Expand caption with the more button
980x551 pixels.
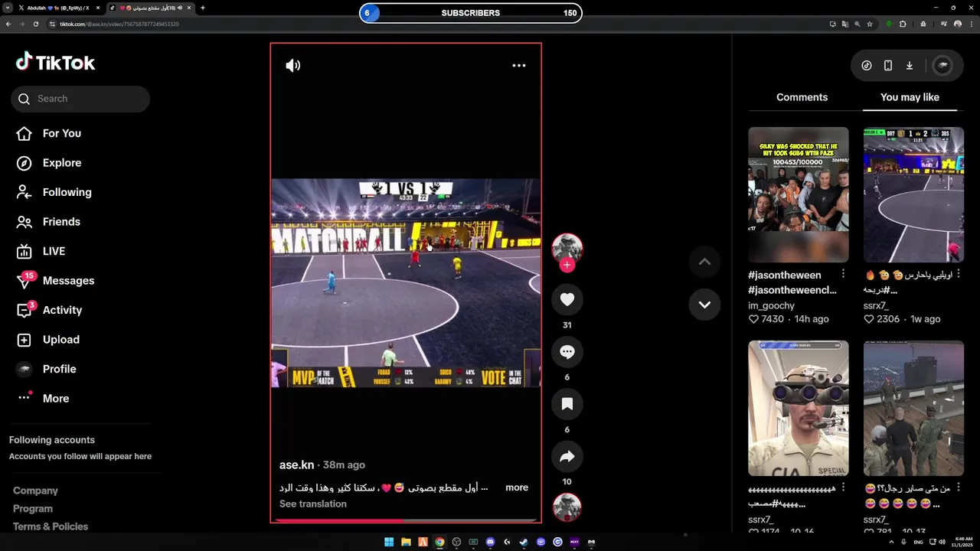tap(517, 487)
